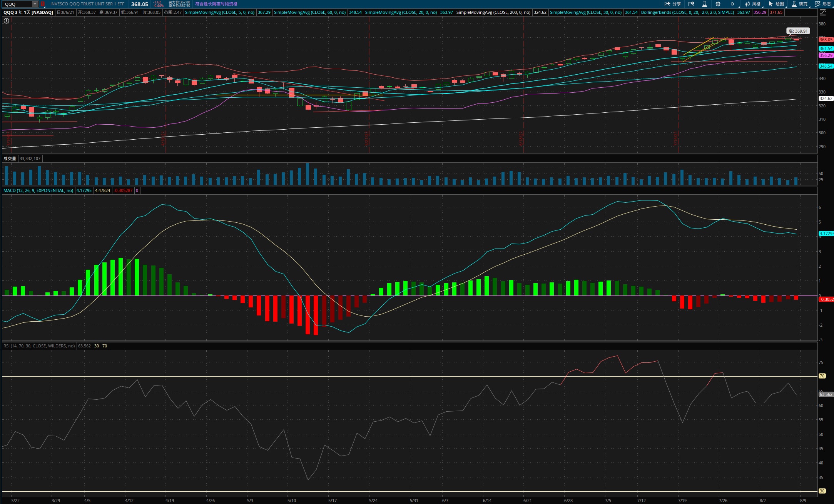The width and height of the screenshot is (834, 504).
Task: Select the BollingerBands study label
Action: pos(687,12)
